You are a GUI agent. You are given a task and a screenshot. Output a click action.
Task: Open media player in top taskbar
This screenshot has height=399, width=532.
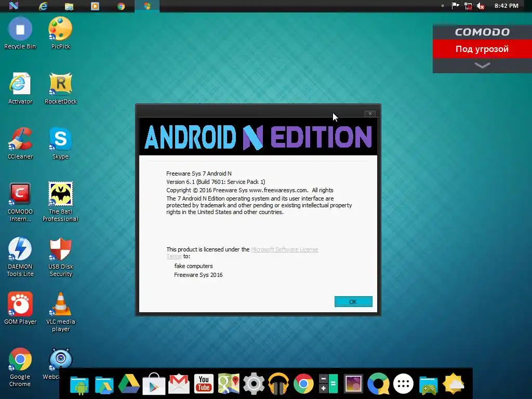(x=95, y=6)
